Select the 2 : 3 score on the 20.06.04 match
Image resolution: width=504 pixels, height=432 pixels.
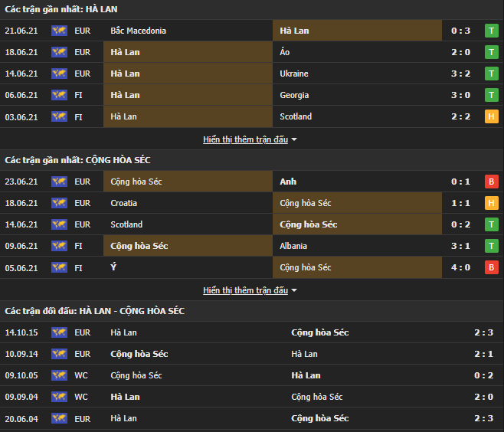click(483, 418)
